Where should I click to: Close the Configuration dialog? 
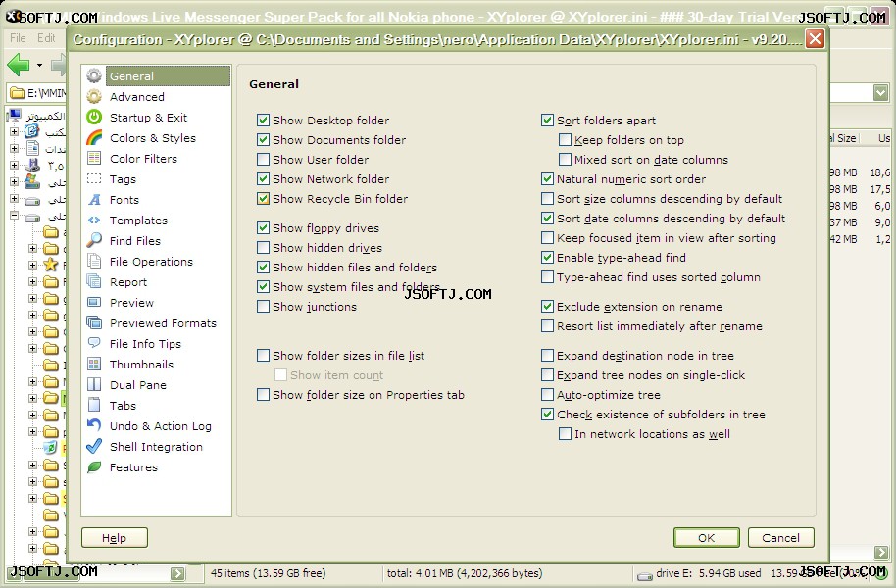(815, 39)
